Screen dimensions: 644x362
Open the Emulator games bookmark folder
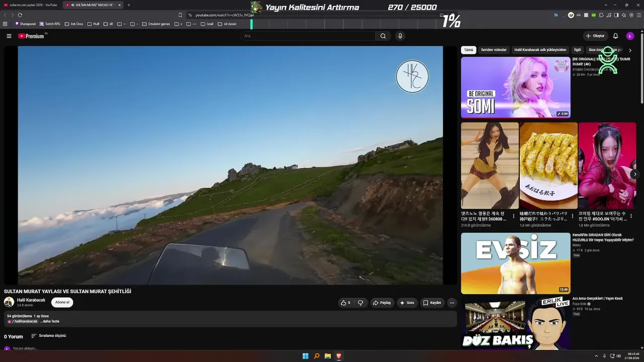[x=156, y=24]
